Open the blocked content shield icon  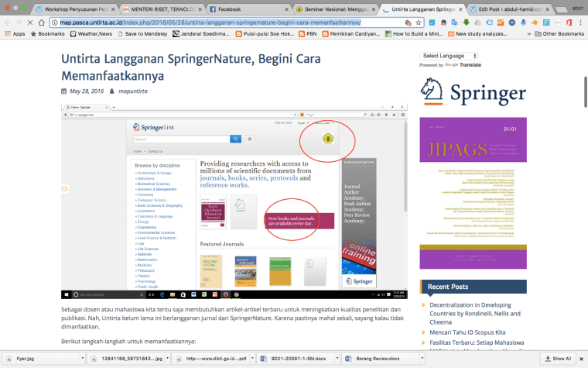tap(408, 22)
